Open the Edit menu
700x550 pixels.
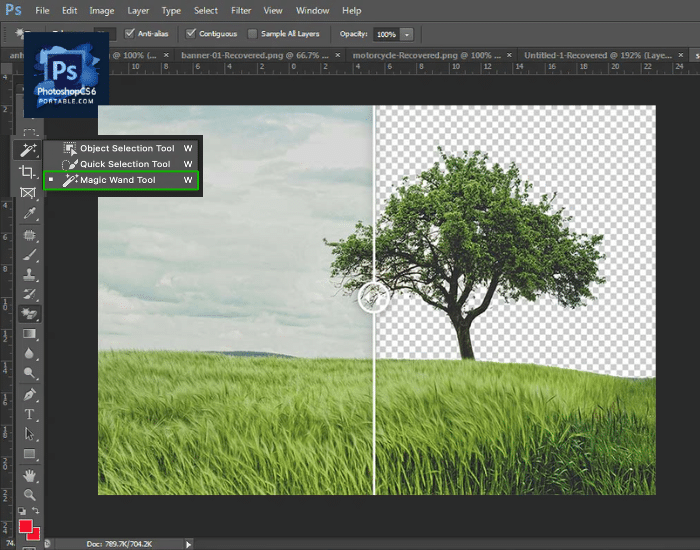coord(69,10)
